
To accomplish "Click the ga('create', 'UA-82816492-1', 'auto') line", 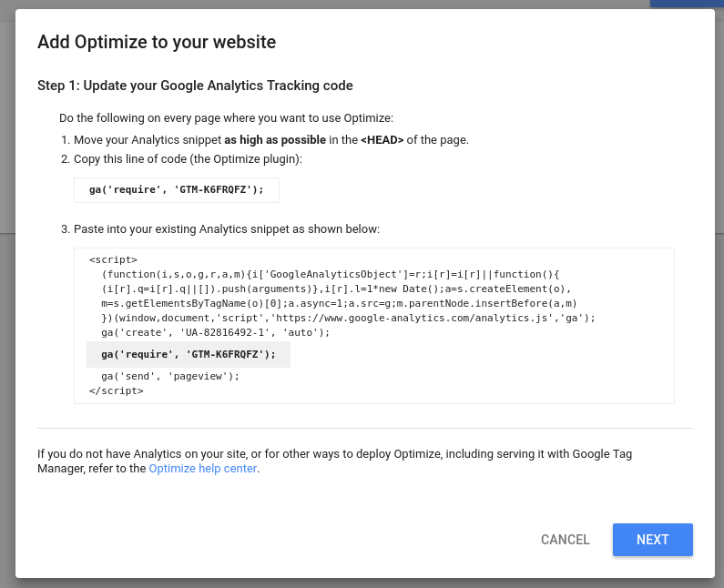I will coord(216,333).
